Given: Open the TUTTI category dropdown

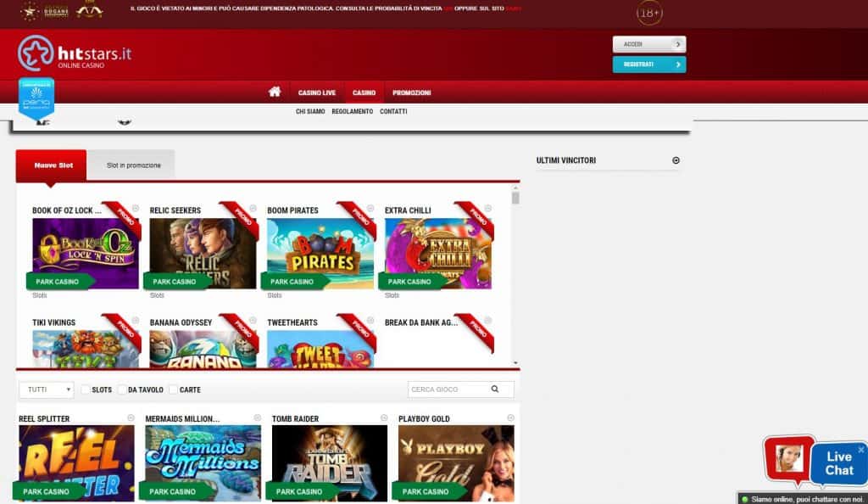Looking at the screenshot, I should pos(46,389).
